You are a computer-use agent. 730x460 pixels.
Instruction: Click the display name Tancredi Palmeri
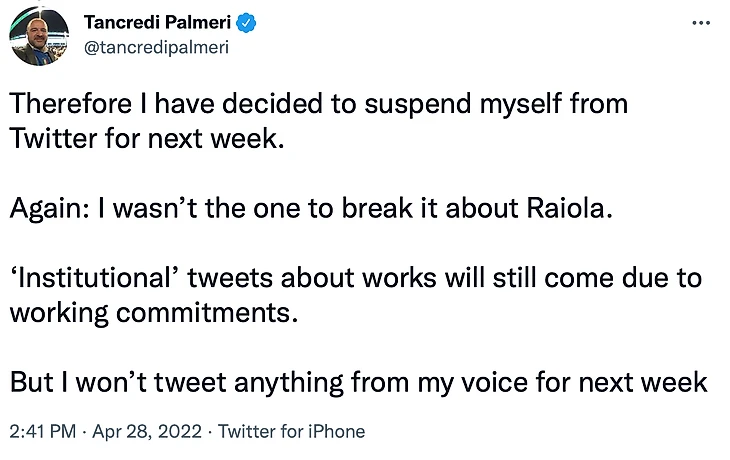(x=157, y=22)
